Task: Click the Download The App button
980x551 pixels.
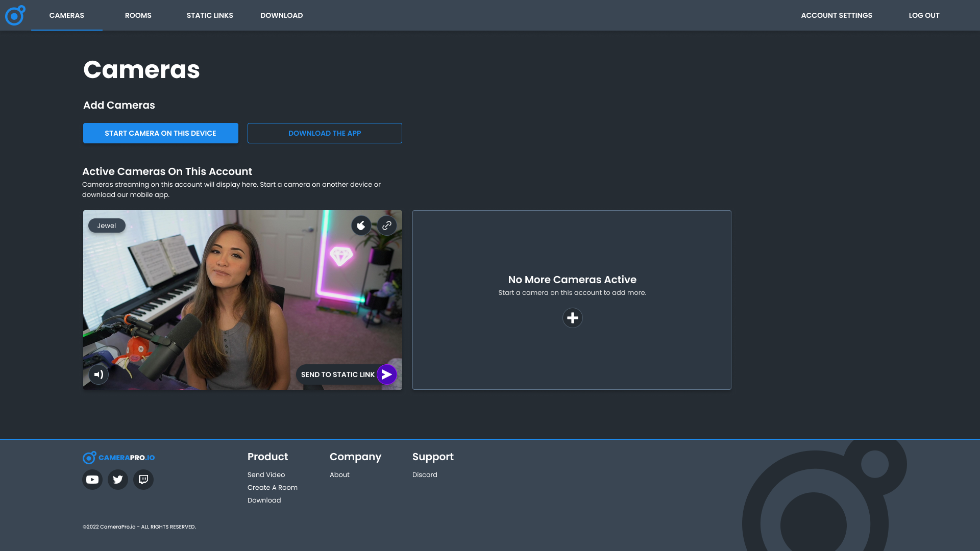Action: 325,133
